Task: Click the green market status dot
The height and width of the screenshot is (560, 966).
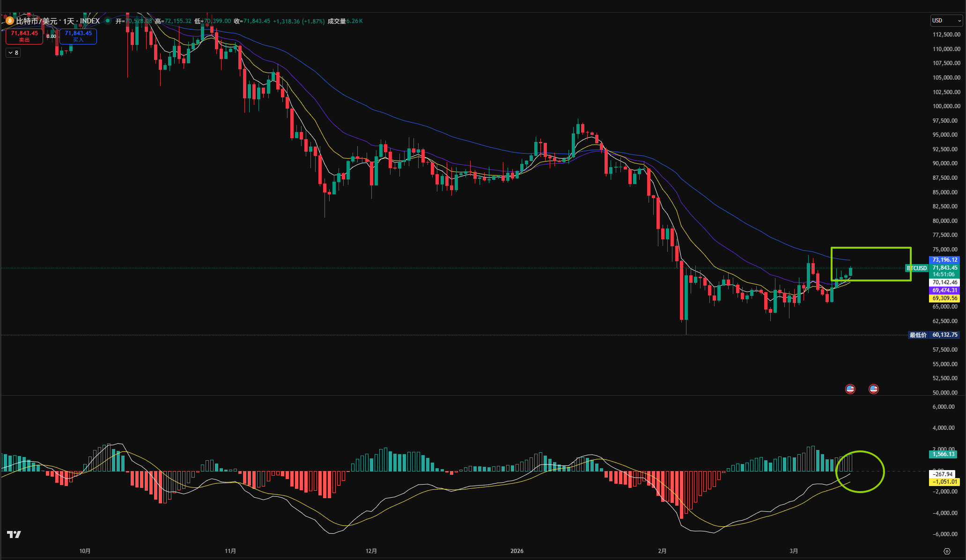Action: coord(108,21)
